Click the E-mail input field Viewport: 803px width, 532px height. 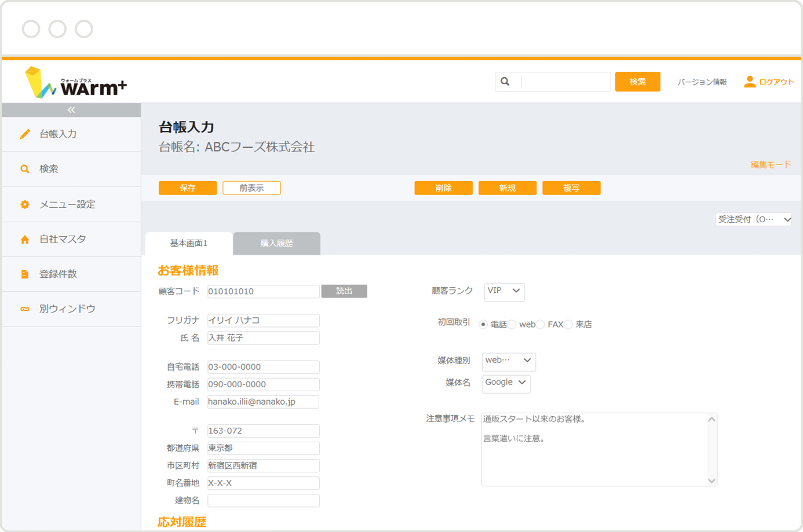click(263, 402)
